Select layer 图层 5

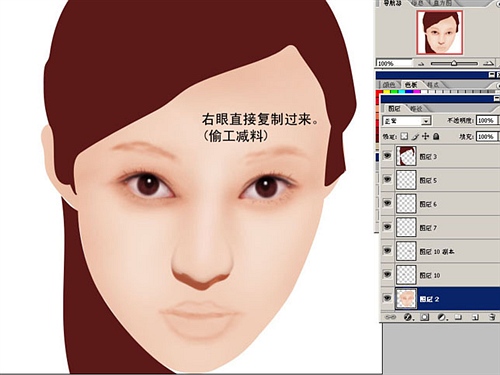(x=440, y=180)
